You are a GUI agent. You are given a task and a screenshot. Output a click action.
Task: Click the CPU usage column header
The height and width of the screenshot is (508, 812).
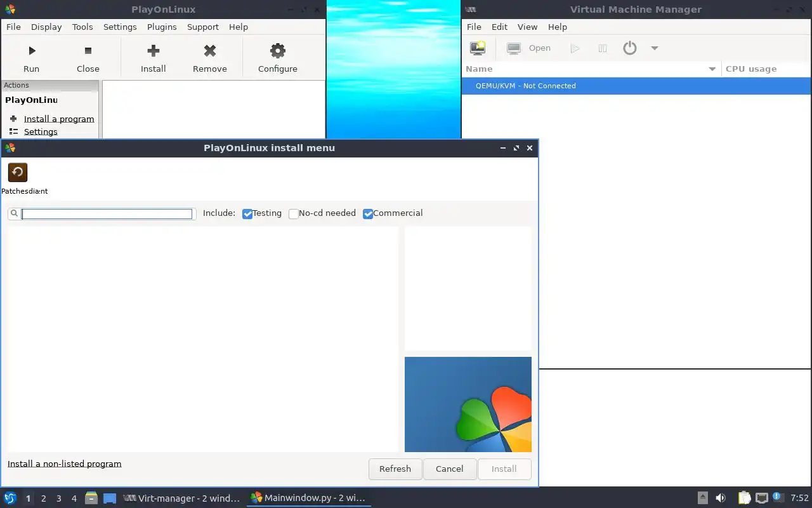766,69
